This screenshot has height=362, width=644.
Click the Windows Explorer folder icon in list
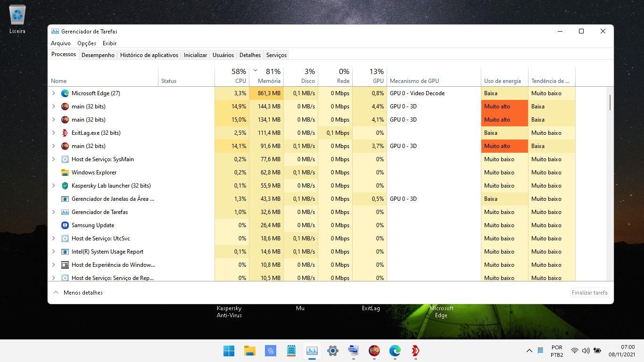tap(65, 173)
